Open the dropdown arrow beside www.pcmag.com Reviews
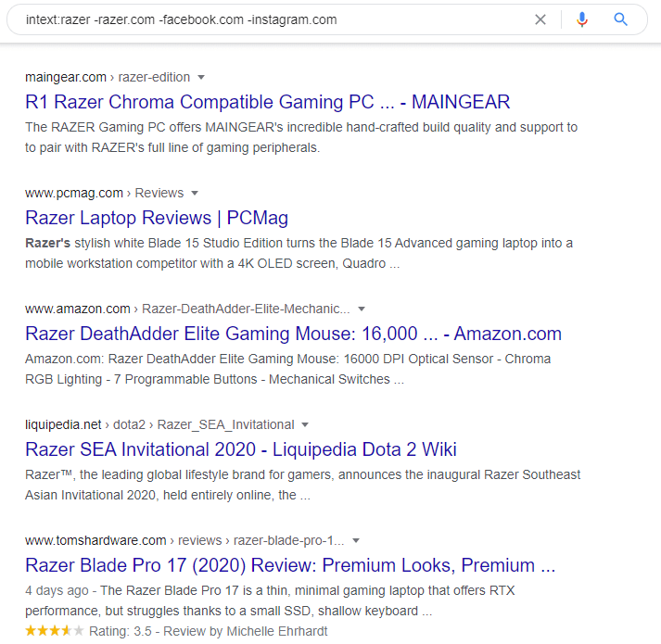Image resolution: width=661 pixels, height=644 pixels. tap(195, 194)
